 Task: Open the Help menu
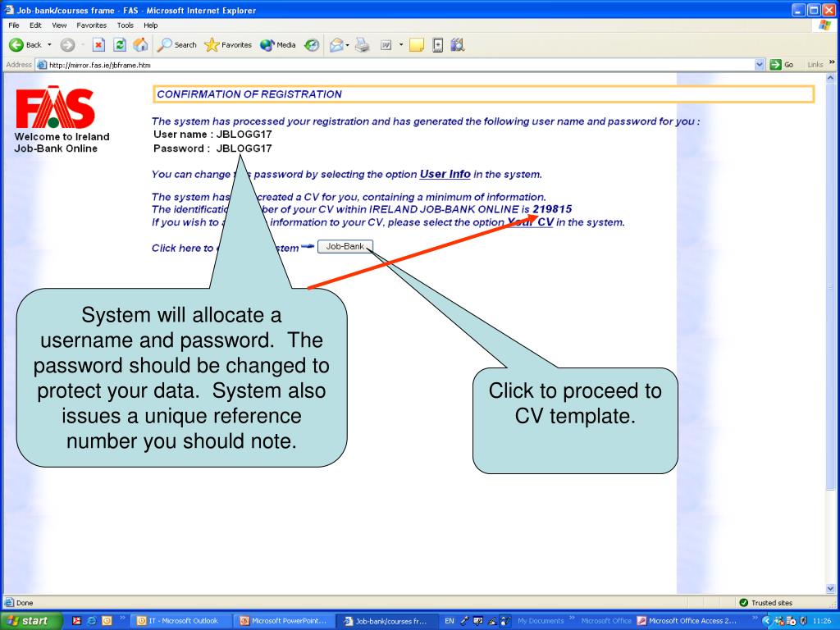(x=151, y=25)
